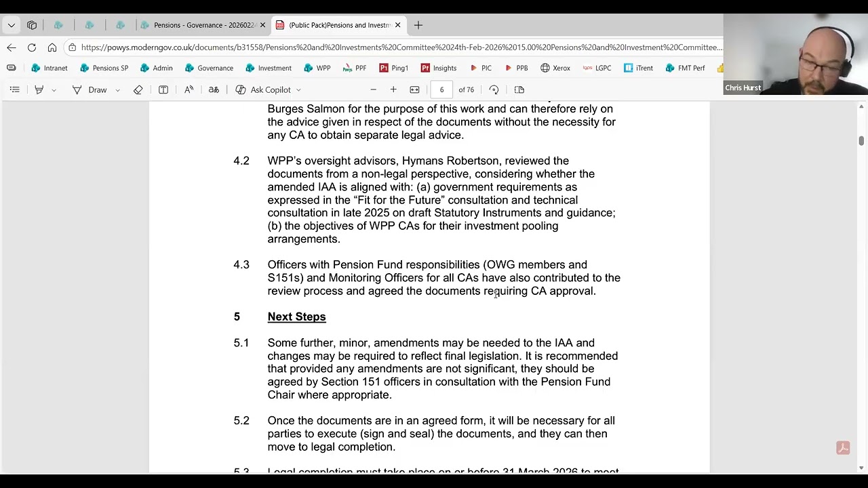Viewport: 868px width, 488px height.
Task: Open the Admin bookmark
Action: 156,68
